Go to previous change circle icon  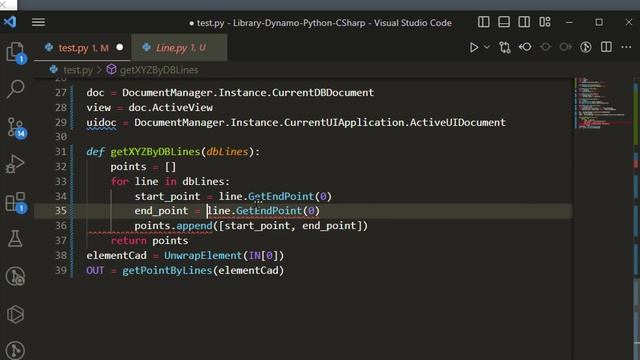[x=545, y=47]
